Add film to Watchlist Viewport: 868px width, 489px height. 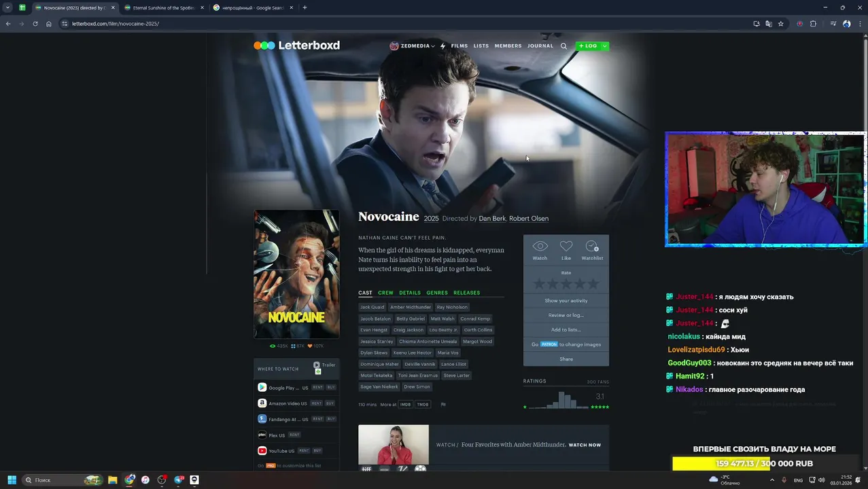592,249
